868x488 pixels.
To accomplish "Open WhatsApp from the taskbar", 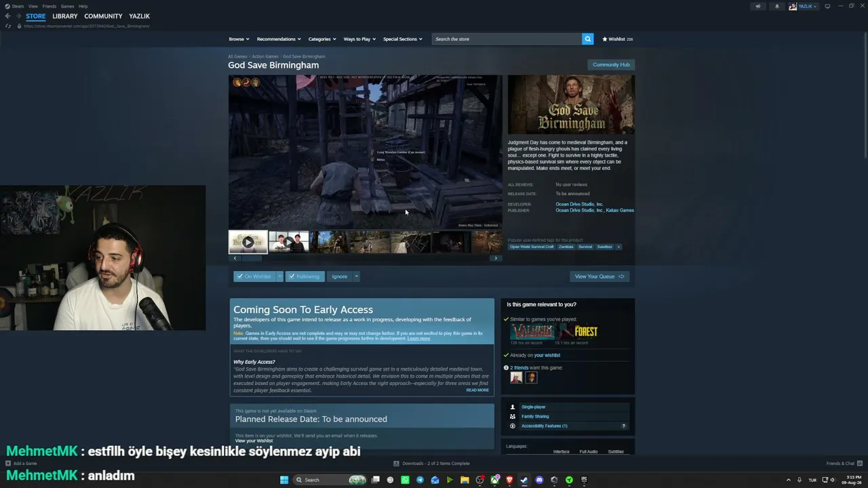I will click(405, 480).
